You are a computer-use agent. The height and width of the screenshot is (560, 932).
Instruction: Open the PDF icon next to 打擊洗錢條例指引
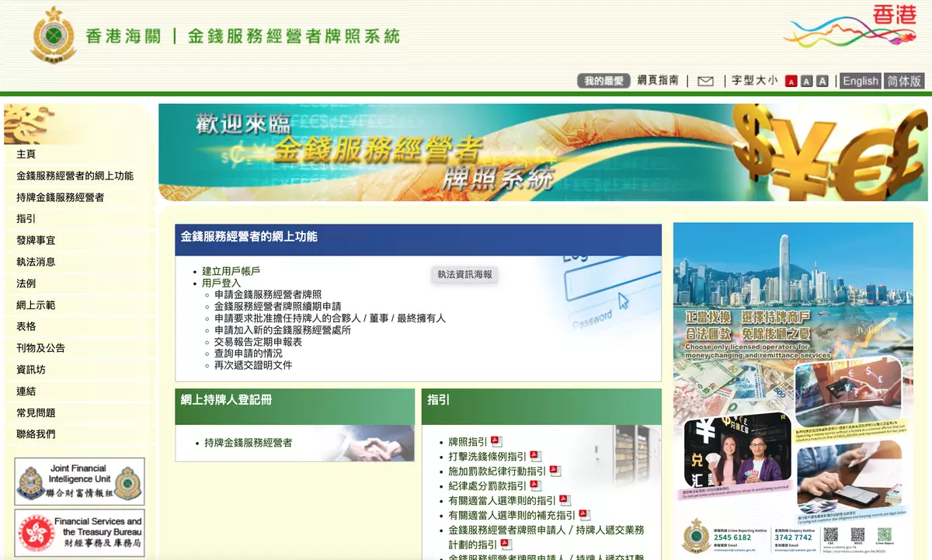[x=535, y=457]
